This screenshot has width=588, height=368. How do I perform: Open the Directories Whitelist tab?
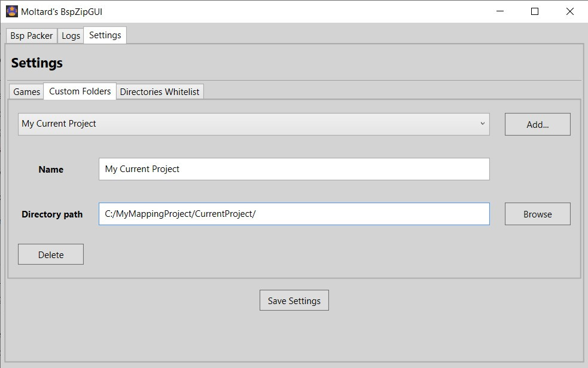(x=160, y=91)
